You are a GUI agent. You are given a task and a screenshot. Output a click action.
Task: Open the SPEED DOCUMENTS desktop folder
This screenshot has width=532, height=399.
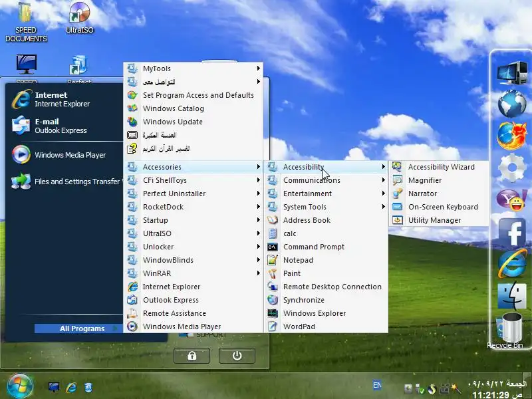[26, 22]
